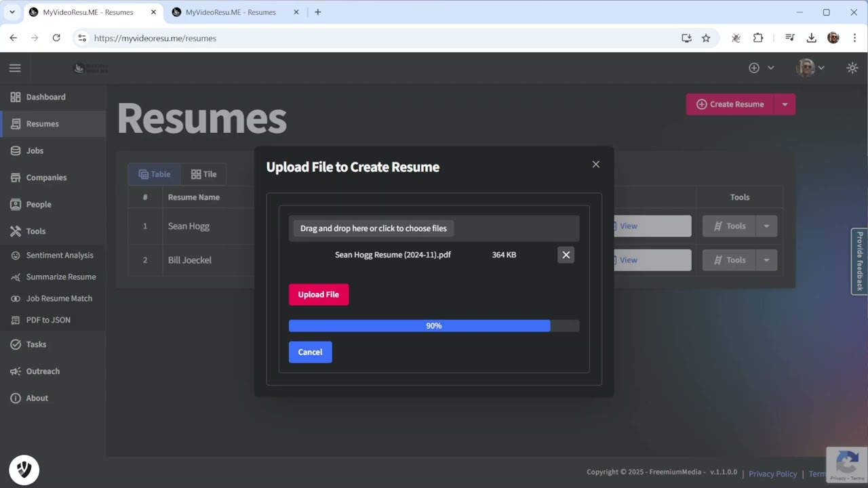This screenshot has width=868, height=488.
Task: Open a new browser tab
Action: click(317, 12)
